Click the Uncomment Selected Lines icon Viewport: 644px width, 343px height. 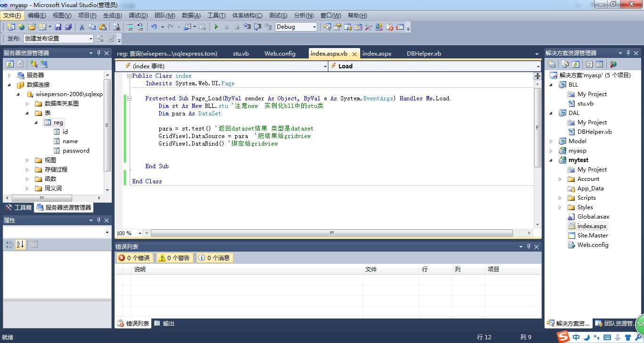pos(140,27)
